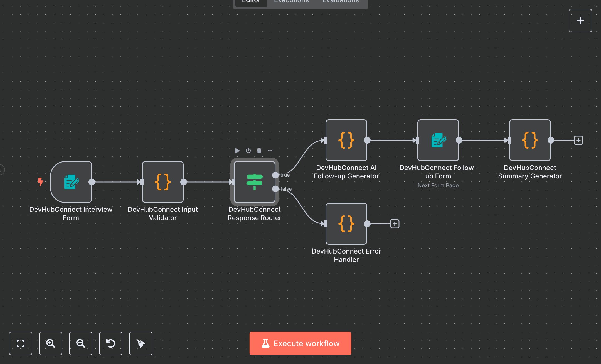This screenshot has width=601, height=364.
Task: Open the Response Router's more options menu
Action: (x=270, y=151)
